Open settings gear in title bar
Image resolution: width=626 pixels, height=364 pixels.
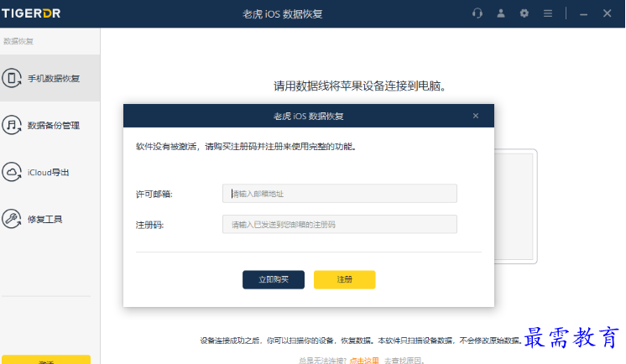coord(524,13)
